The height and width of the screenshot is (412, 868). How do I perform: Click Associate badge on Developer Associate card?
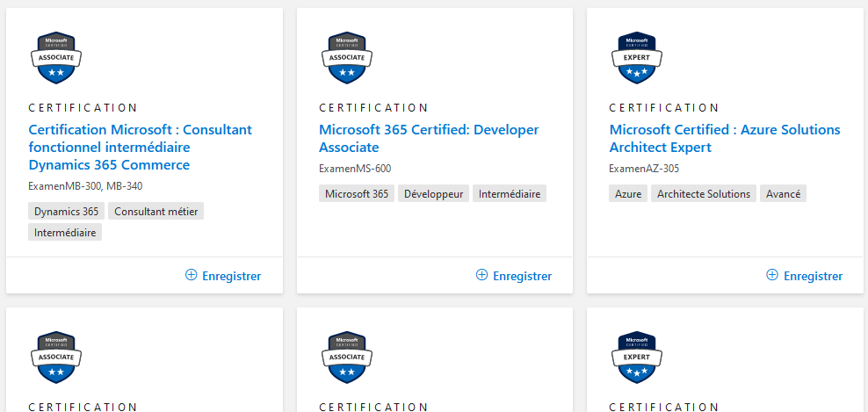click(346, 58)
